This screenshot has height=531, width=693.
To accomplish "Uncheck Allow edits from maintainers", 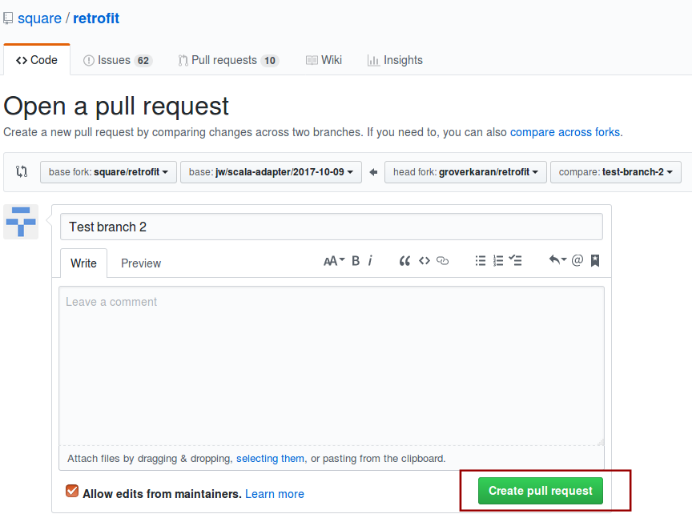I will [x=72, y=492].
